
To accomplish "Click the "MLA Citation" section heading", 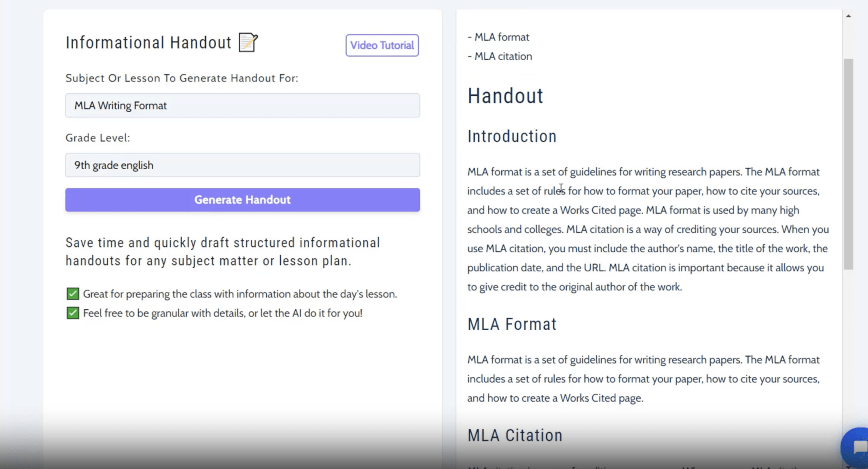I will pyautogui.click(x=515, y=436).
